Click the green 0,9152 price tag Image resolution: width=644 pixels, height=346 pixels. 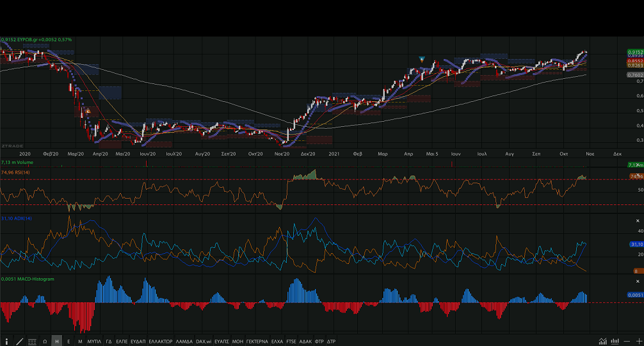pos(634,51)
